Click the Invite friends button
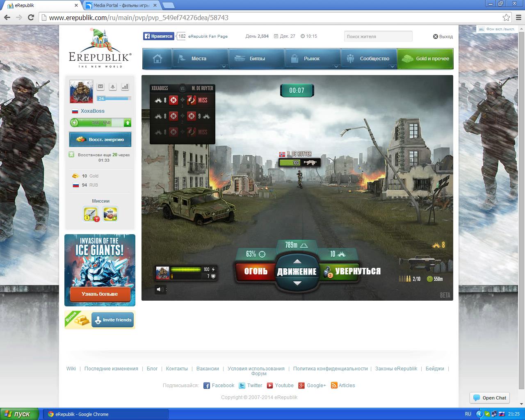This screenshot has height=420, width=525. click(x=113, y=320)
